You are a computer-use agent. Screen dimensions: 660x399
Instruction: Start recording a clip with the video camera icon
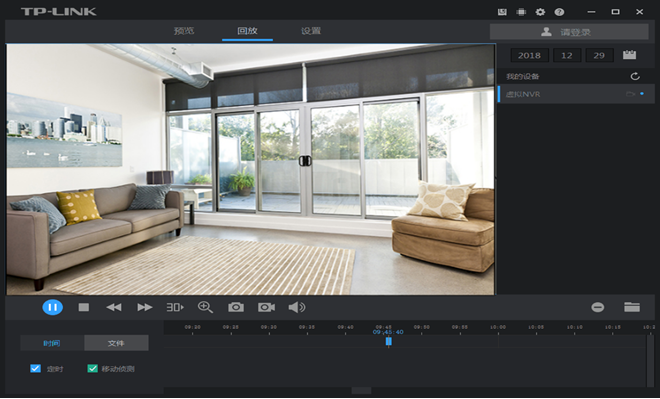[266, 307]
